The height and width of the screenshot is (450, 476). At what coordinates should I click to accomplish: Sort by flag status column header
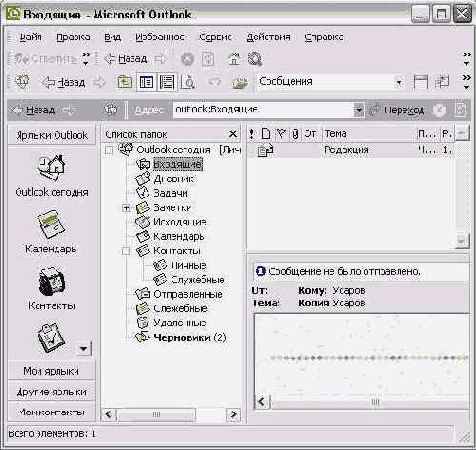pyautogui.click(x=282, y=134)
